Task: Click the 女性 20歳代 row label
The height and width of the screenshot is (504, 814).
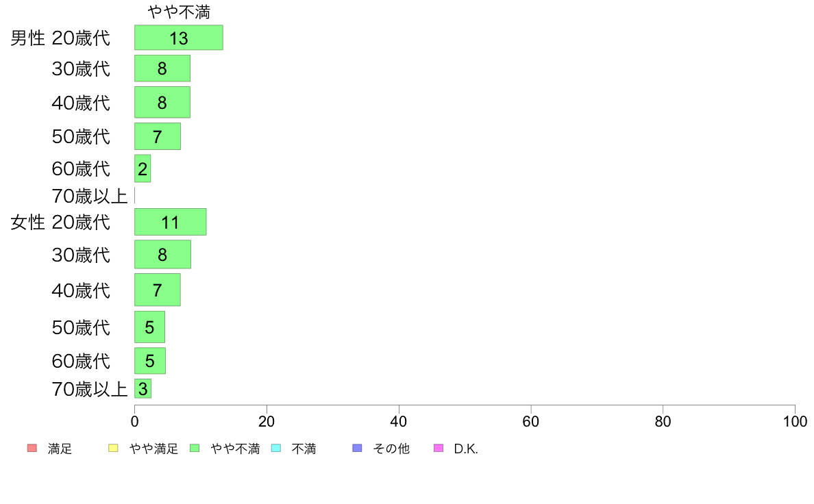Action: (60, 222)
